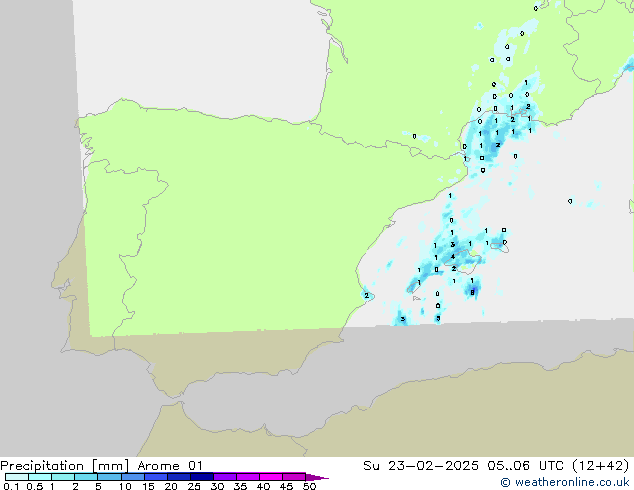The image size is (634, 490).
Task: Click the "Su 23-02-2025" date text
Action: (x=421, y=466)
